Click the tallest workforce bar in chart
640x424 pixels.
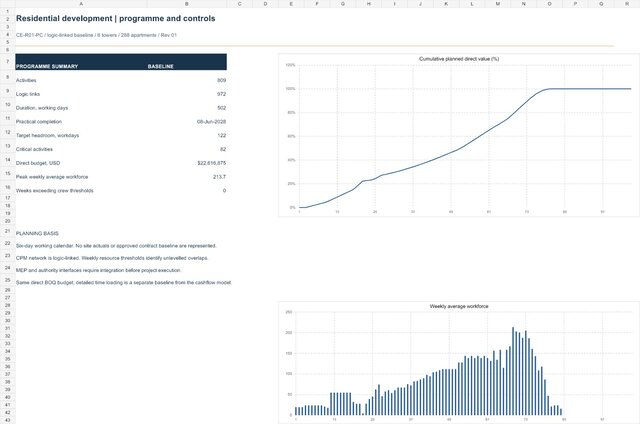click(x=513, y=371)
